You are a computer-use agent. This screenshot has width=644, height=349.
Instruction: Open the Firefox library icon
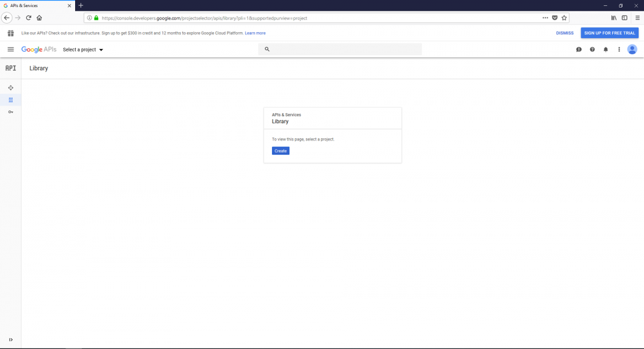coord(614,18)
